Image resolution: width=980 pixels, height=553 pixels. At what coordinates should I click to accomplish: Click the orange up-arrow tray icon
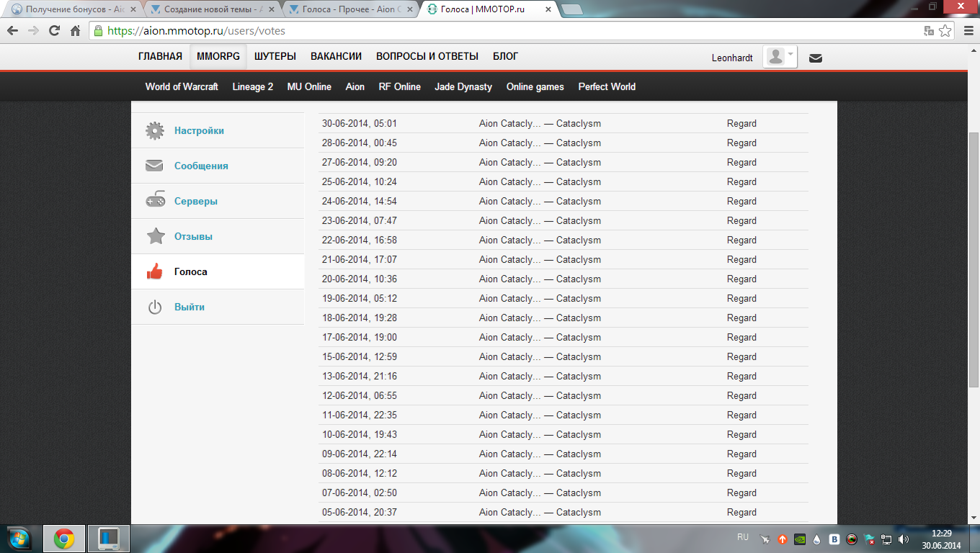coord(783,539)
